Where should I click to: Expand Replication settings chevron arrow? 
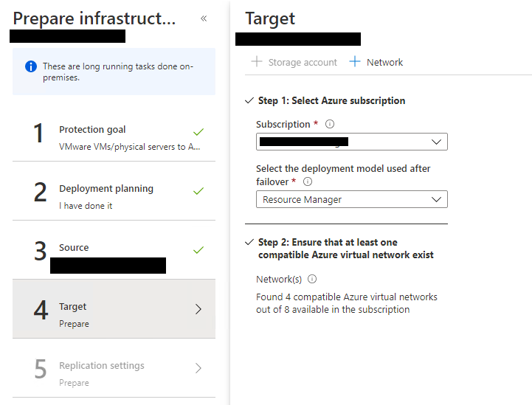[198, 368]
